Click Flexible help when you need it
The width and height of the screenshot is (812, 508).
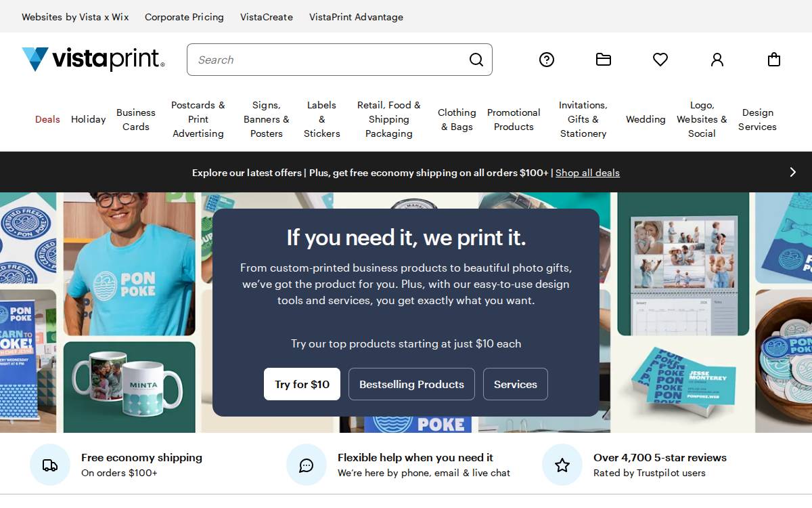click(415, 458)
